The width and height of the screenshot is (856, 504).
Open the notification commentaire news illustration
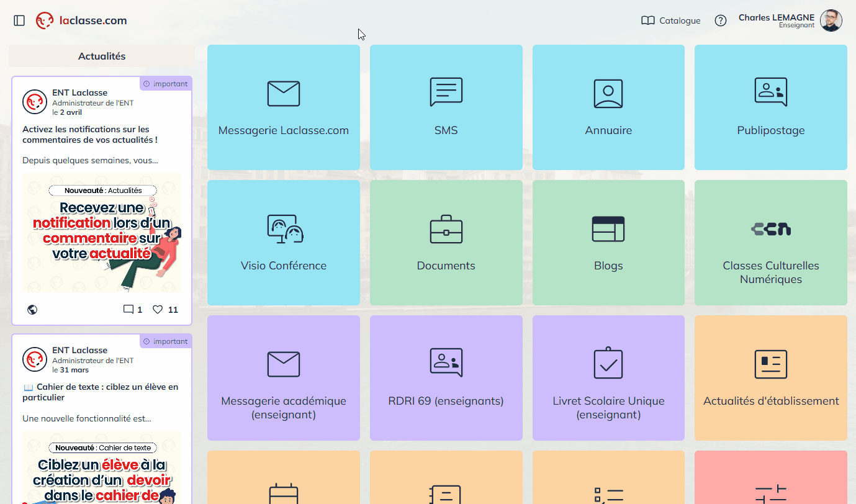pyautogui.click(x=102, y=233)
